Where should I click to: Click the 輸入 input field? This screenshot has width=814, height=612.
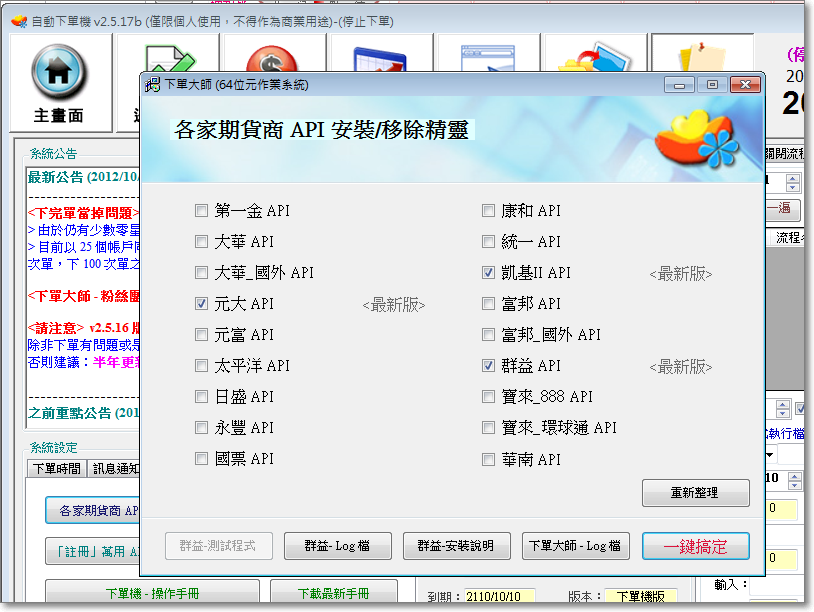777,586
